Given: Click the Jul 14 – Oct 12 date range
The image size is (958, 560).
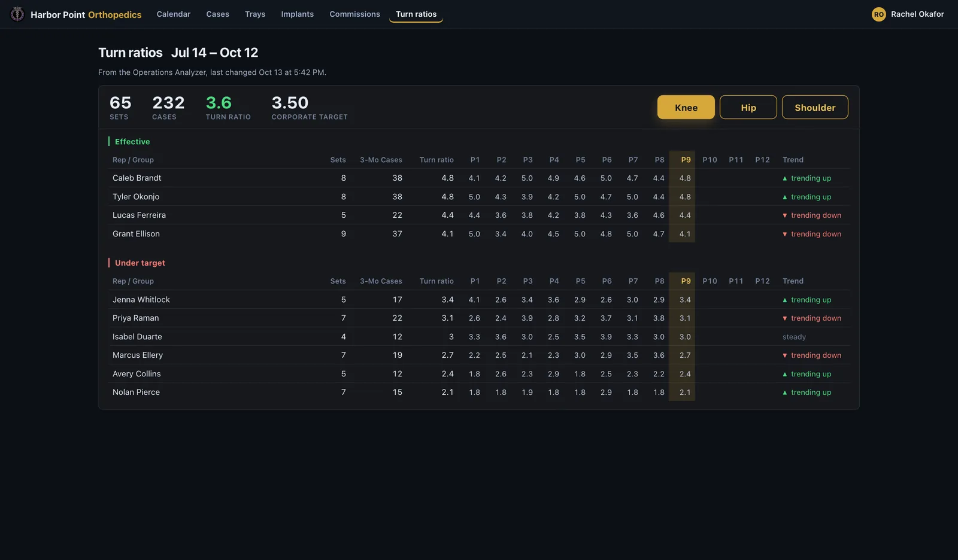Looking at the screenshot, I should click(214, 53).
